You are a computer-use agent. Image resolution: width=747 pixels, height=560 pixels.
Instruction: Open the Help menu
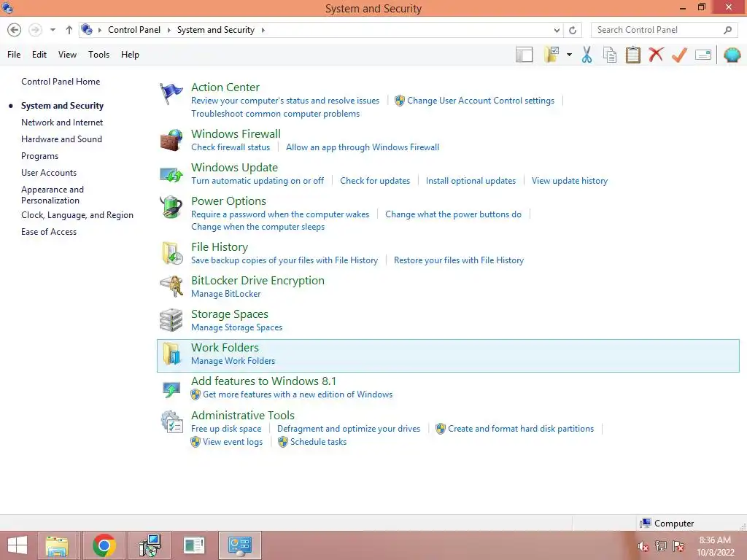[130, 55]
